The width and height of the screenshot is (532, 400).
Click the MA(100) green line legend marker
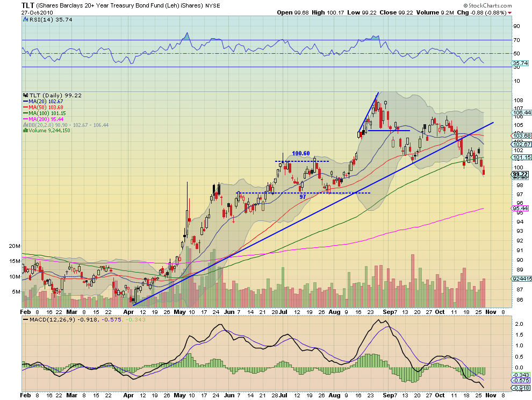click(x=25, y=113)
